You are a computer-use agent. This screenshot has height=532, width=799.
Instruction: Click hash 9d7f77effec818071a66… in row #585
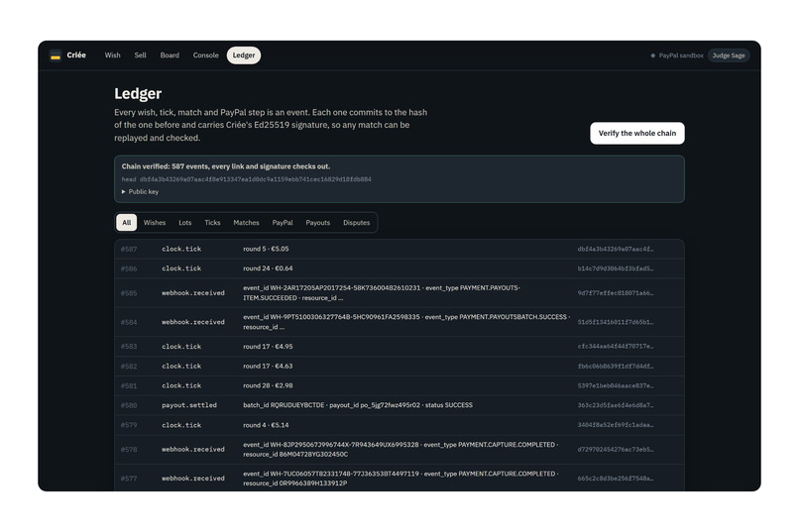(x=615, y=293)
